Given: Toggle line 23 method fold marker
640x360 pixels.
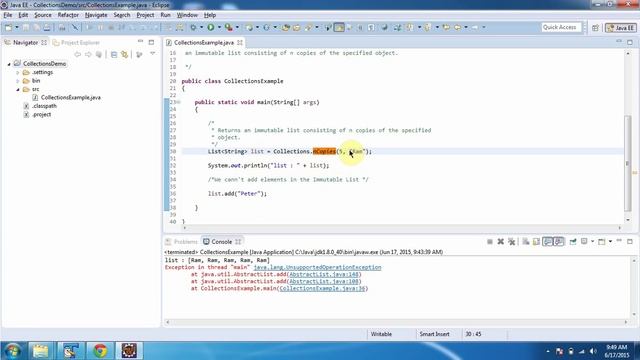Looking at the screenshot, I should [x=178, y=102].
